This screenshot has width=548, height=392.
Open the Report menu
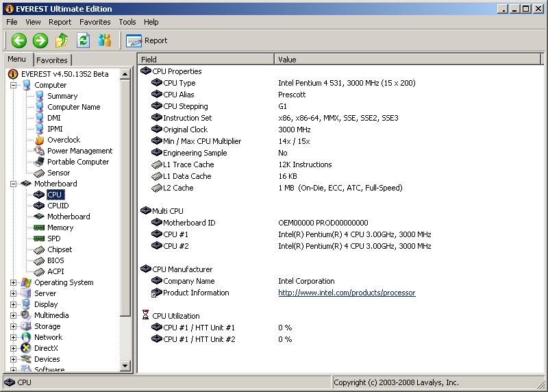point(60,22)
